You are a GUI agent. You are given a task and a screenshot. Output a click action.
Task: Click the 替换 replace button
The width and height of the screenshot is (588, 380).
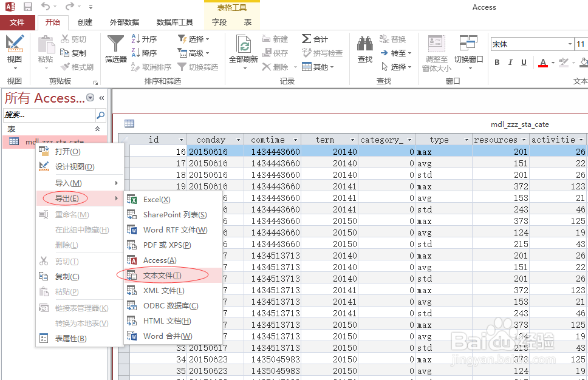tap(392, 39)
